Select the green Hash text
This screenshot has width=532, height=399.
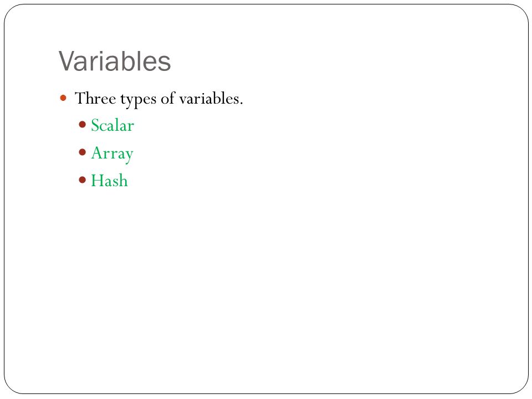(110, 180)
